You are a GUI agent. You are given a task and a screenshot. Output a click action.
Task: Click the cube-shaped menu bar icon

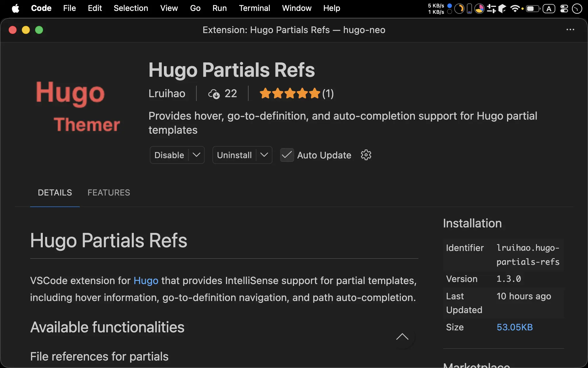tap(502, 9)
